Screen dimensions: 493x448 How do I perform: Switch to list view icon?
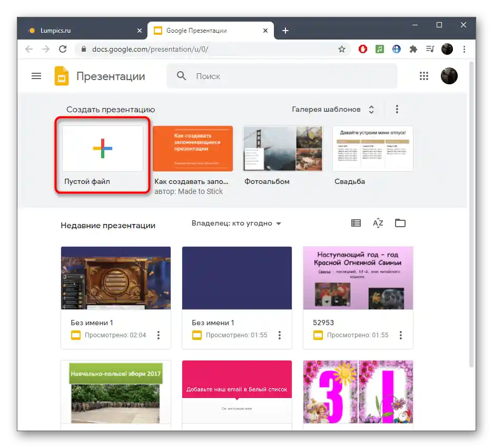[x=356, y=223]
